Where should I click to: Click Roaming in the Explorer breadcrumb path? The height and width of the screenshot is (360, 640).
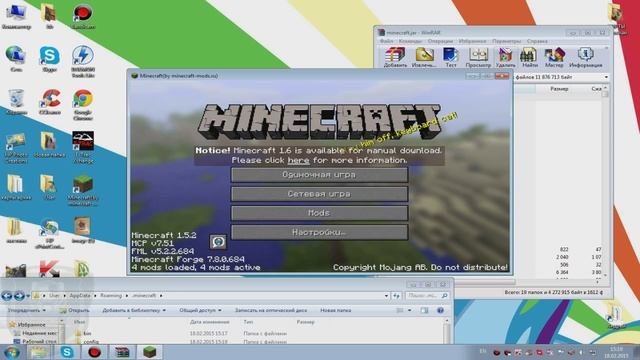pos(111,296)
